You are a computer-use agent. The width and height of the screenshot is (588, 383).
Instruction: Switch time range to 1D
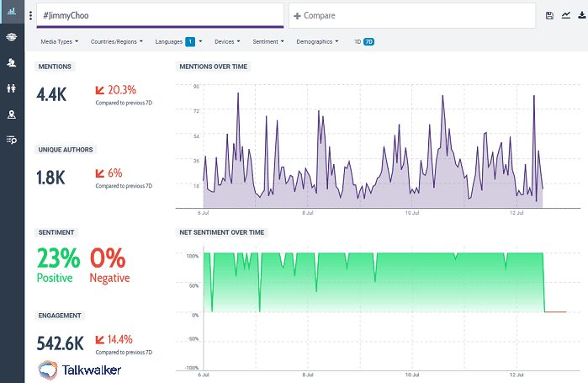[358, 41]
